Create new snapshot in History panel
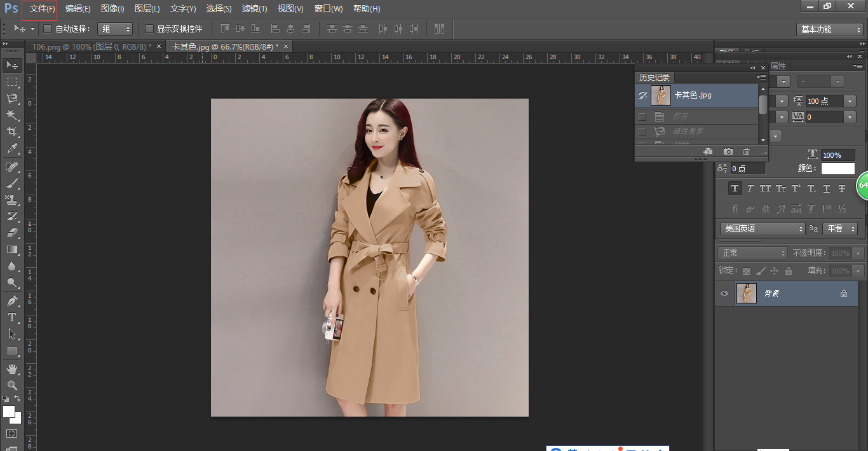Image resolution: width=868 pixels, height=451 pixels. pyautogui.click(x=728, y=151)
